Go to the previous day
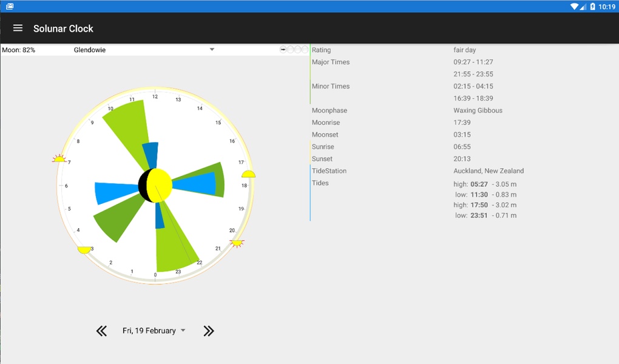This screenshot has width=619, height=364. click(x=101, y=331)
